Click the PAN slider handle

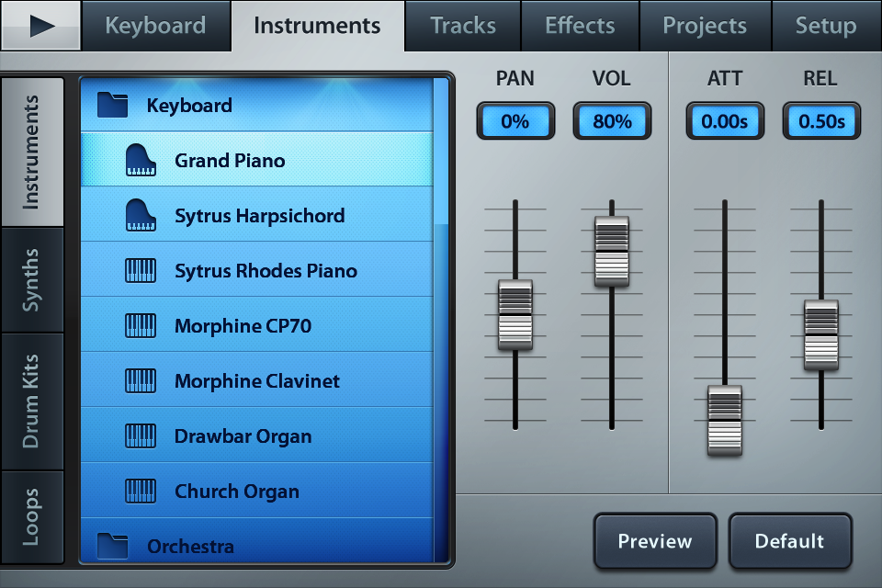coord(515,315)
